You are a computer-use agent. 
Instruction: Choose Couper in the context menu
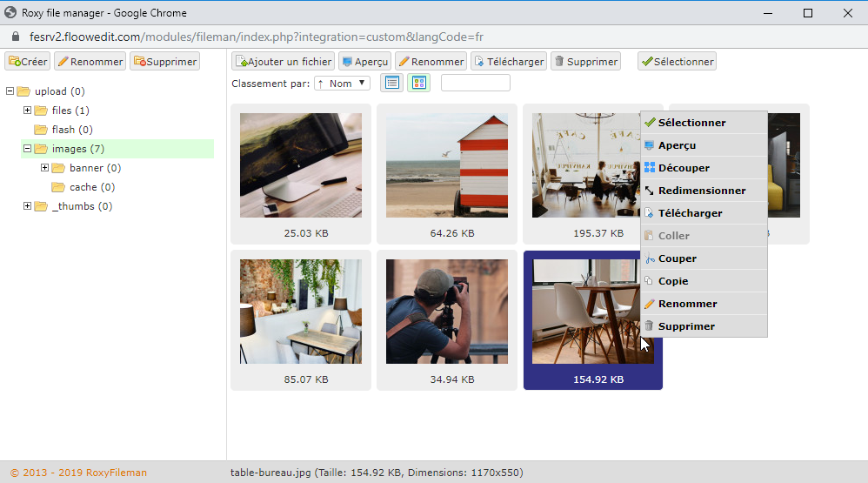click(x=704, y=258)
